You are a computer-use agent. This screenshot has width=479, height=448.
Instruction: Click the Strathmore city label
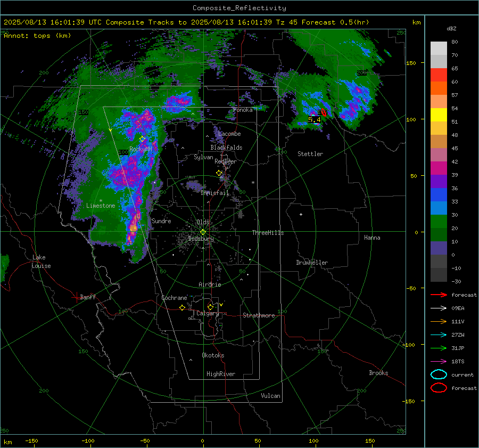pyautogui.click(x=259, y=315)
